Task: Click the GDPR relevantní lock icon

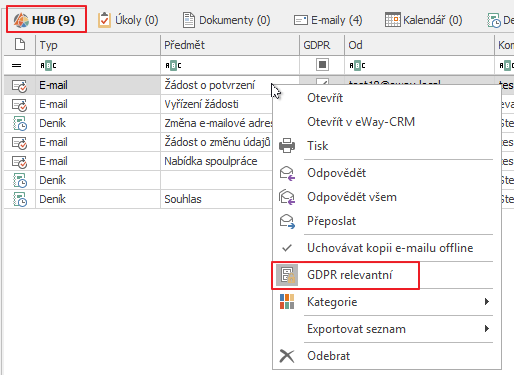Action: tap(287, 275)
